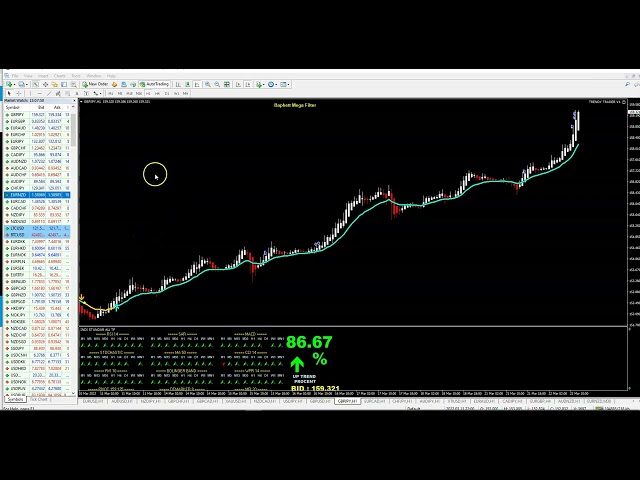Select the text label tool

84,94
